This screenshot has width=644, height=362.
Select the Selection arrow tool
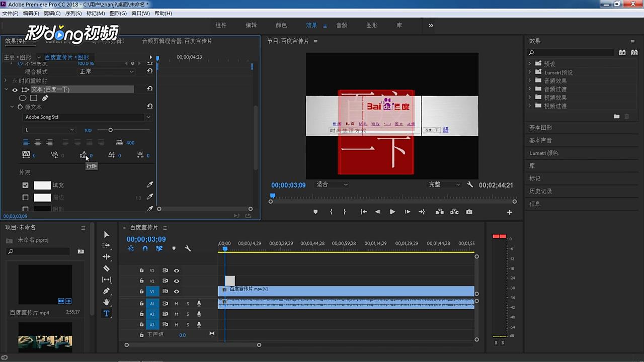click(106, 234)
